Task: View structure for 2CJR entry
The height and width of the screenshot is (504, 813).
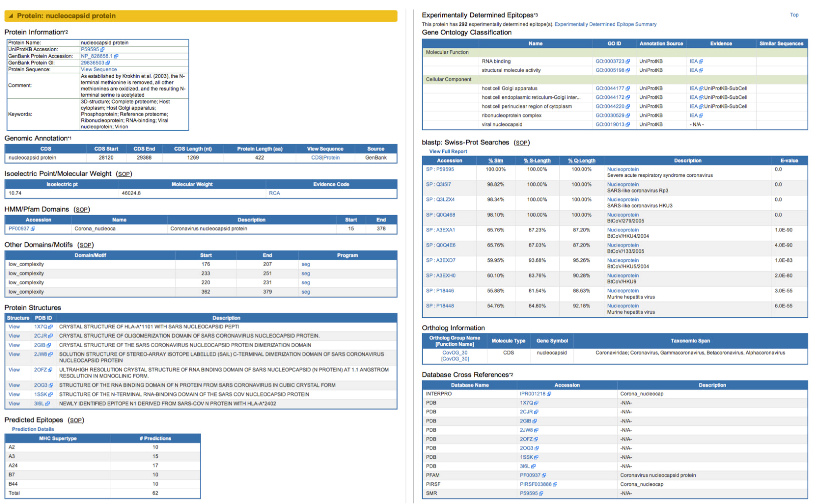Action: pos(14,336)
